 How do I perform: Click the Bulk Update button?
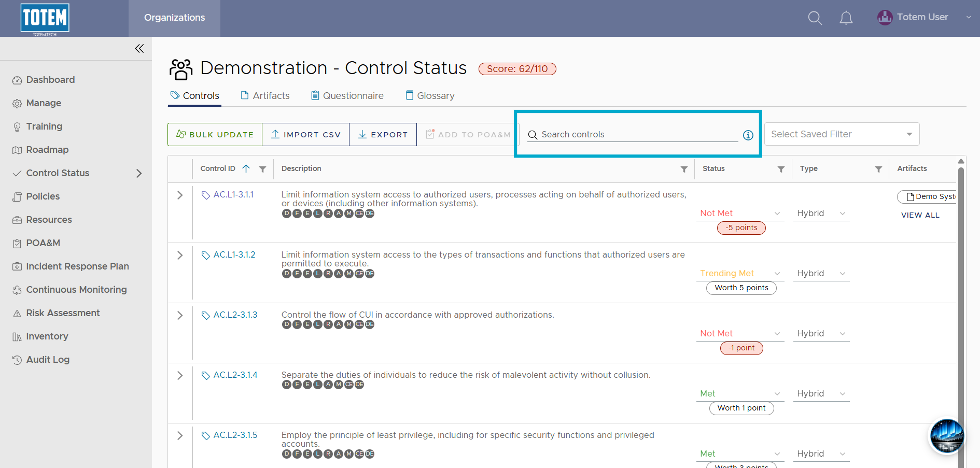(215, 135)
